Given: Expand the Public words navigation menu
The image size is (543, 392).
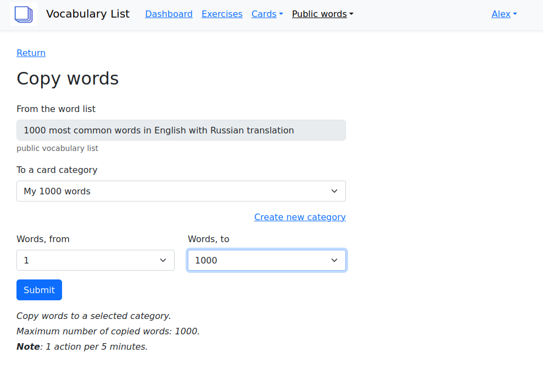Looking at the screenshot, I should click(x=322, y=14).
